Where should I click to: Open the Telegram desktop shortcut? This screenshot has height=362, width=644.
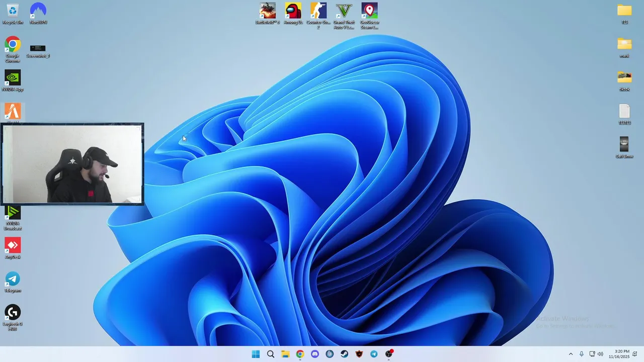pos(13,282)
